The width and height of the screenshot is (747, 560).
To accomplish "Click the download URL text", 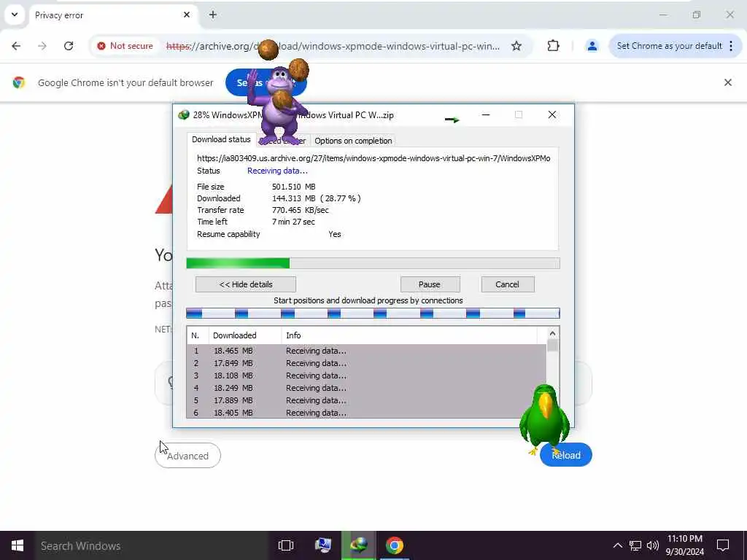I will click(373, 158).
